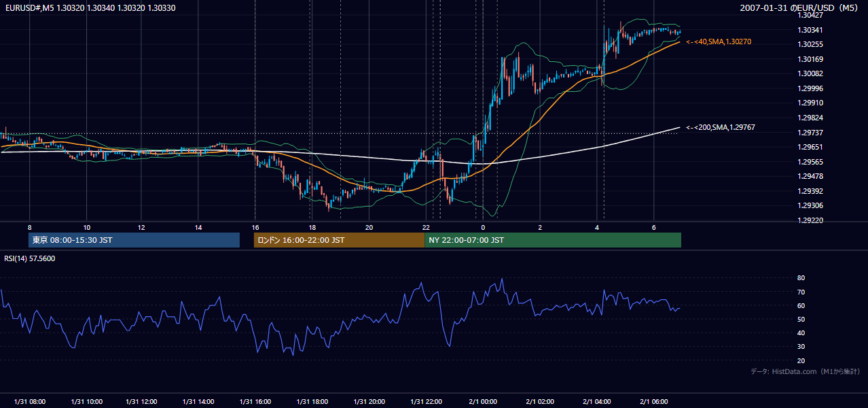
Task: Click the RSI(14) 57.5600 indicator label
Action: point(29,258)
